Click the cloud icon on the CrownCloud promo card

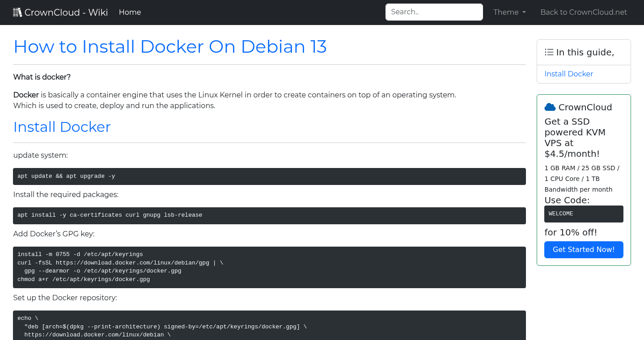pos(550,107)
